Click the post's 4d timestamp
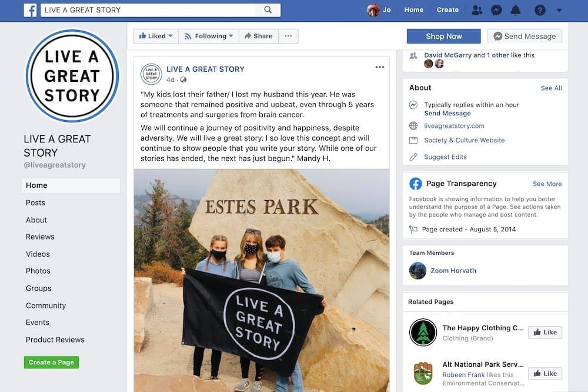Screen dimensions: 588x392 (171, 79)
